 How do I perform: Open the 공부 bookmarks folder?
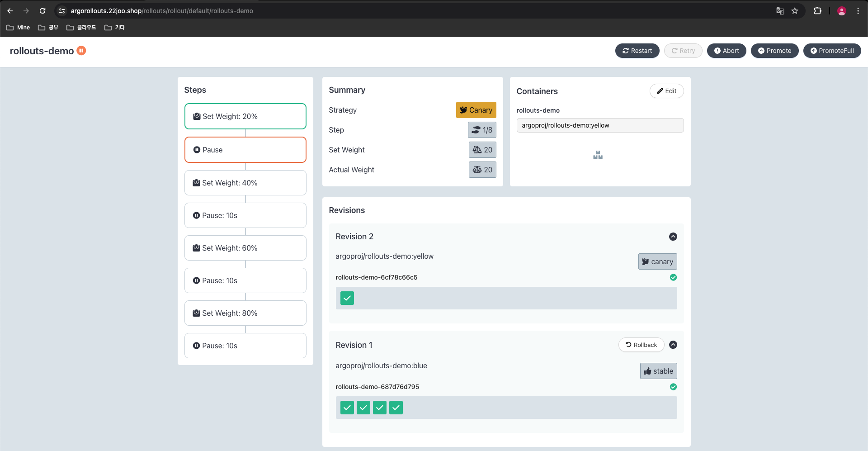pos(48,28)
